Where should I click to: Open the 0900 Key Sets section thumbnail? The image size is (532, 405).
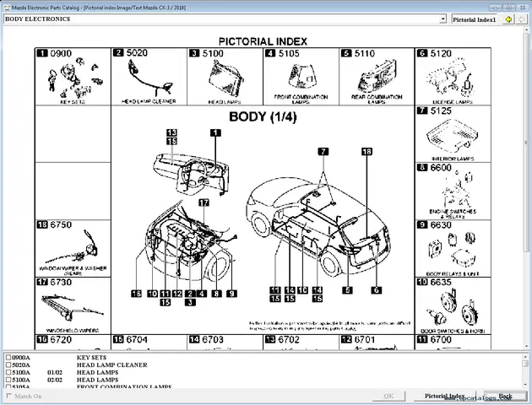(72, 77)
